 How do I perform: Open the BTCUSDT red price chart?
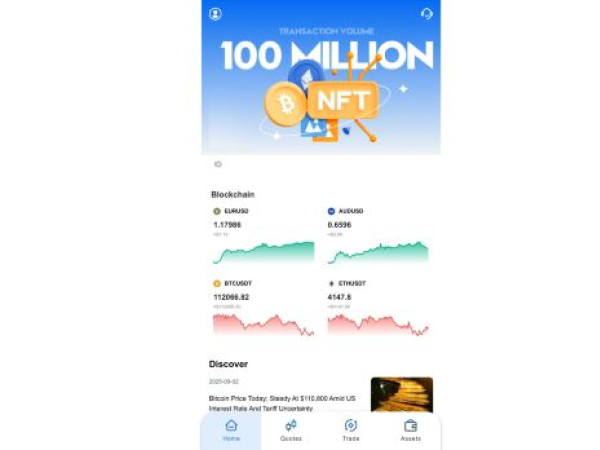(264, 325)
